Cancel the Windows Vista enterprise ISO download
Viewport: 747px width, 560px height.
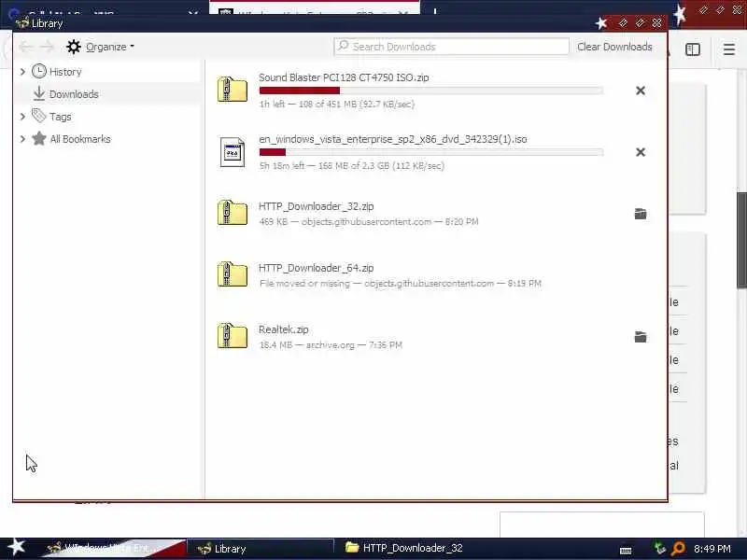click(x=641, y=152)
